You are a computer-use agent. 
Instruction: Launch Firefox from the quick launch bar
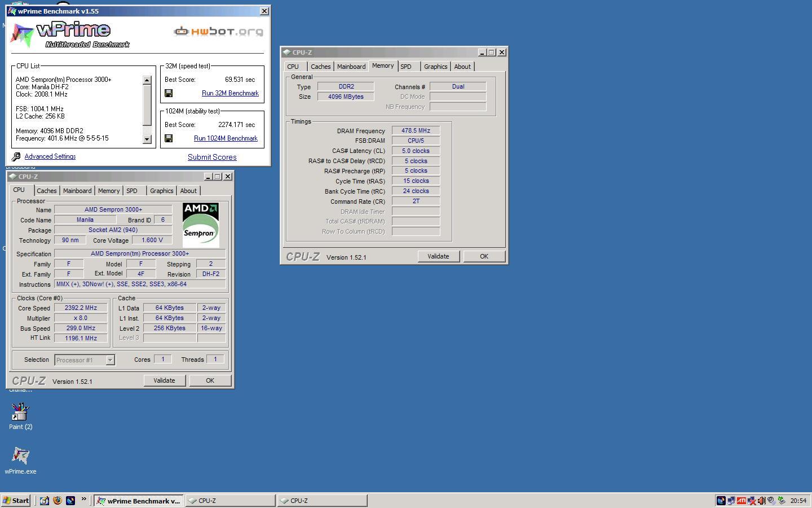click(x=57, y=500)
